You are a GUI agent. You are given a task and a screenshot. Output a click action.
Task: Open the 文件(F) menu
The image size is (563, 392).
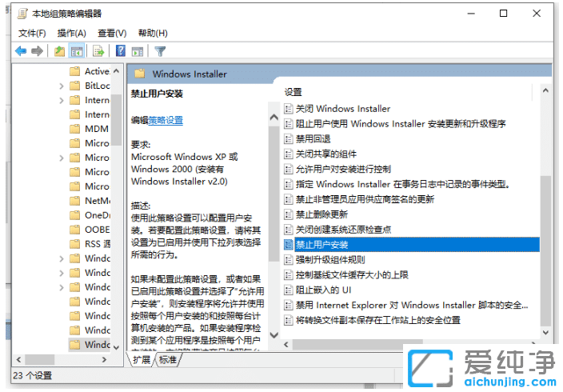tap(32, 34)
